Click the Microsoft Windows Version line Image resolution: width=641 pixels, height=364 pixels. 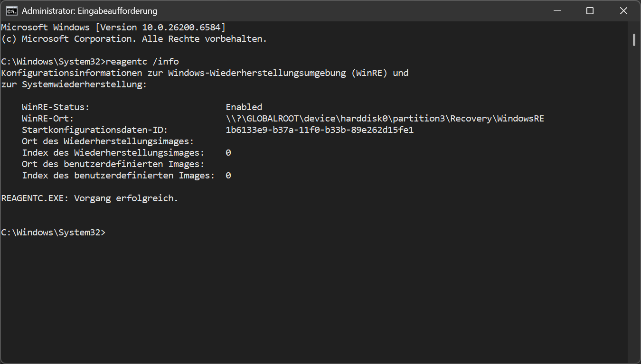tap(113, 28)
